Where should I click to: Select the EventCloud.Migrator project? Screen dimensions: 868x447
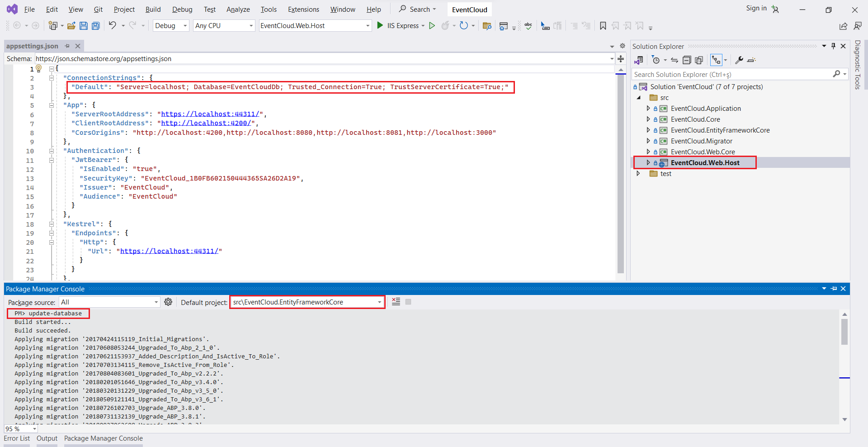[x=701, y=141]
